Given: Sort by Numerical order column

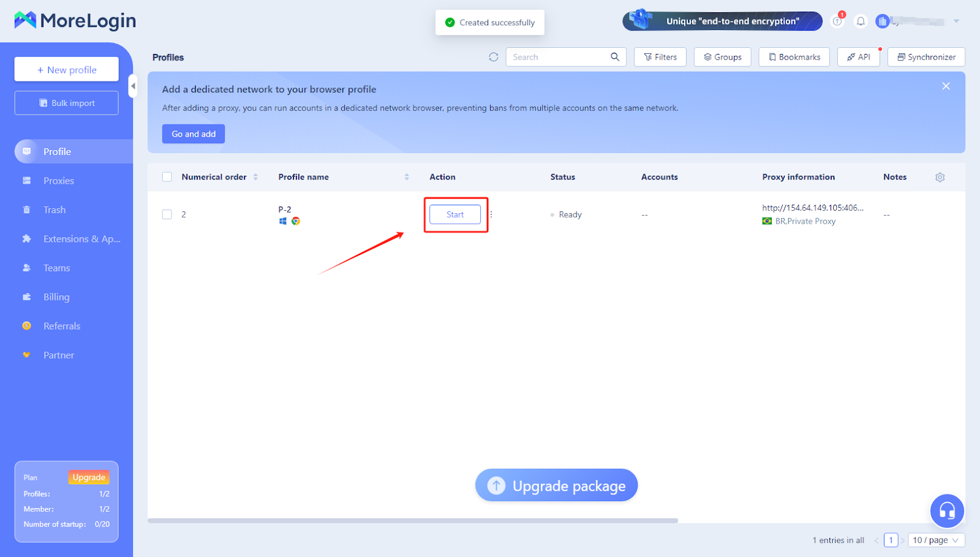Looking at the screenshot, I should click(255, 177).
